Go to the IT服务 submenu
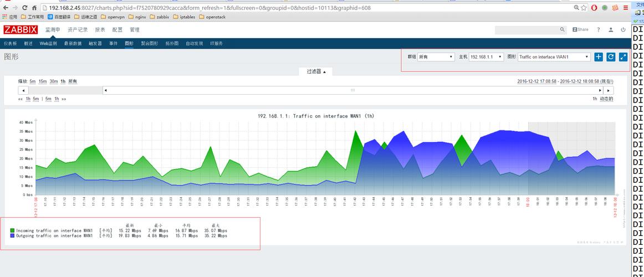 [217, 43]
